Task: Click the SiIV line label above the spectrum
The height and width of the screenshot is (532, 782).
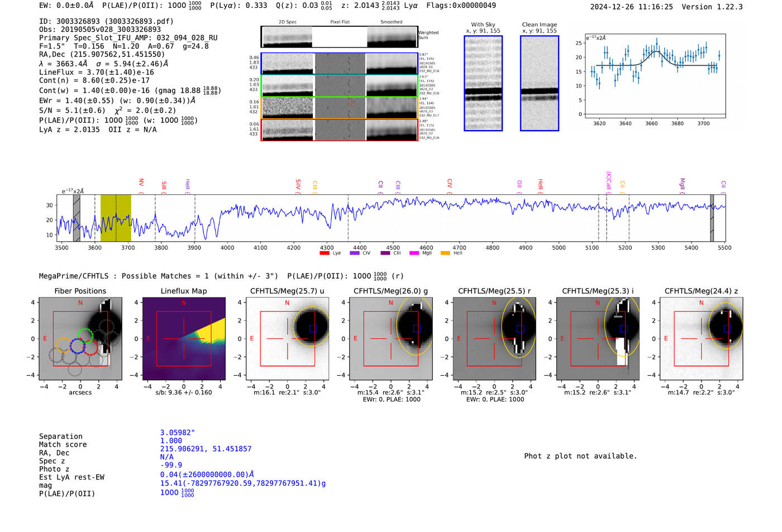Action: coord(299,184)
